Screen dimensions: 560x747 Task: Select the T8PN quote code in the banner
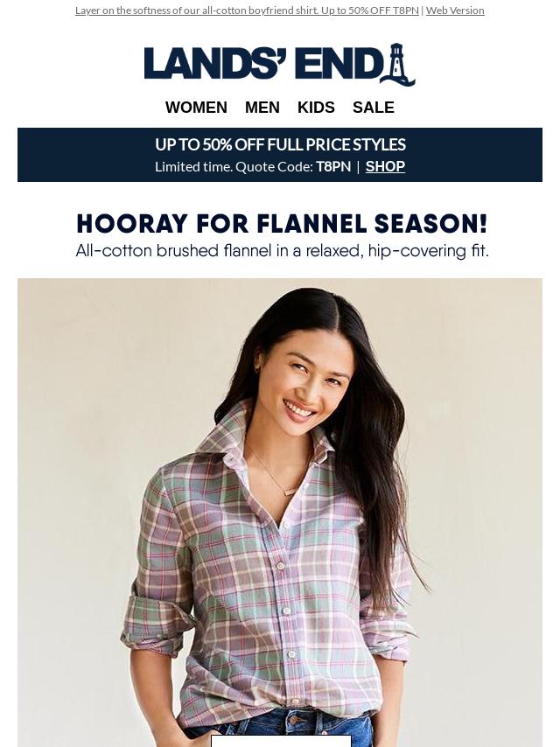coord(333,166)
